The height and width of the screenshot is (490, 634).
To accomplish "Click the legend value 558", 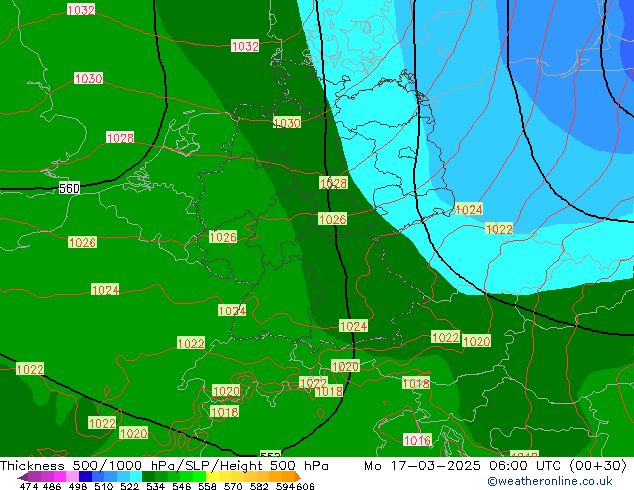I will [207, 486].
